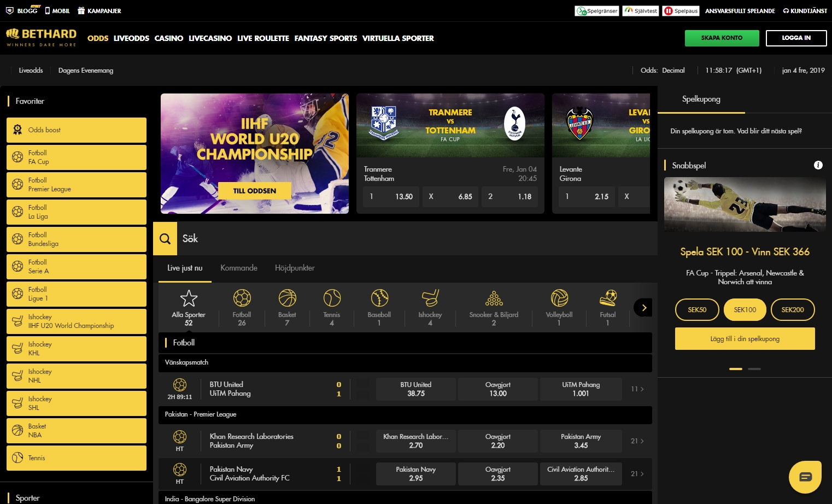832x504 pixels.
Task: Select the Volleyboll sport icon
Action: (559, 298)
